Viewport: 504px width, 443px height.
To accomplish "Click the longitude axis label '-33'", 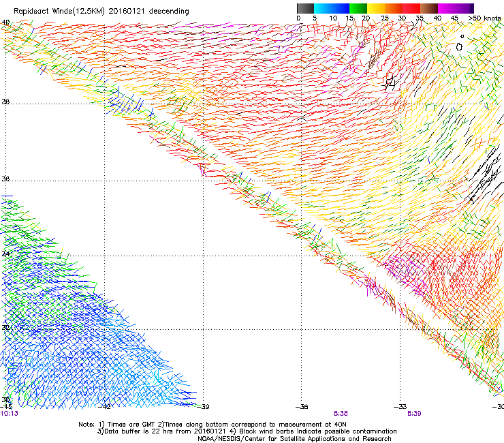I will tap(400, 407).
